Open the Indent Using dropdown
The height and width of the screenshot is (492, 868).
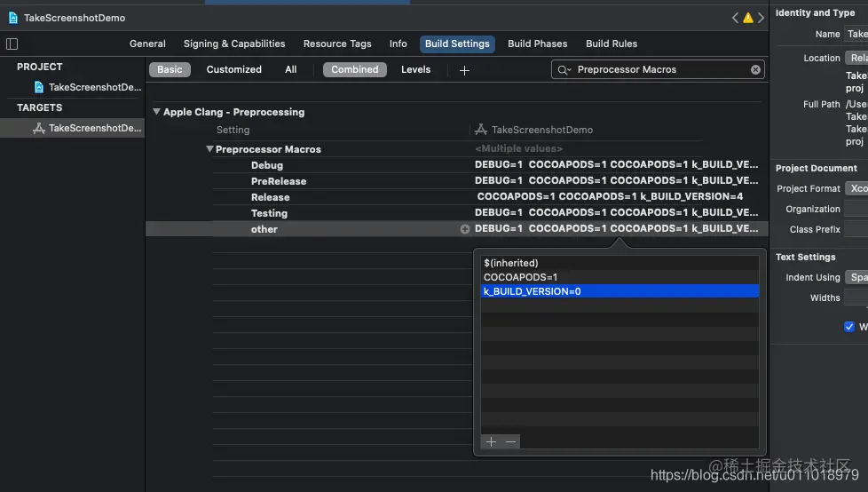857,277
